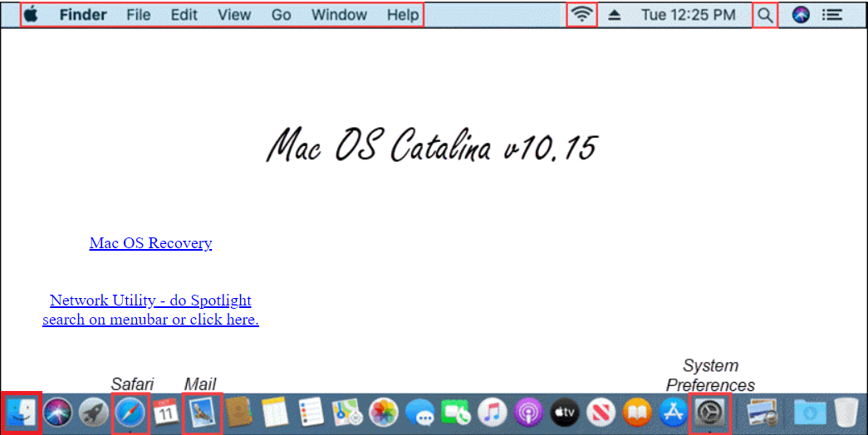Open the Mail stamp icon in Dock
Image resolution: width=868 pixels, height=435 pixels.
pos(202,414)
